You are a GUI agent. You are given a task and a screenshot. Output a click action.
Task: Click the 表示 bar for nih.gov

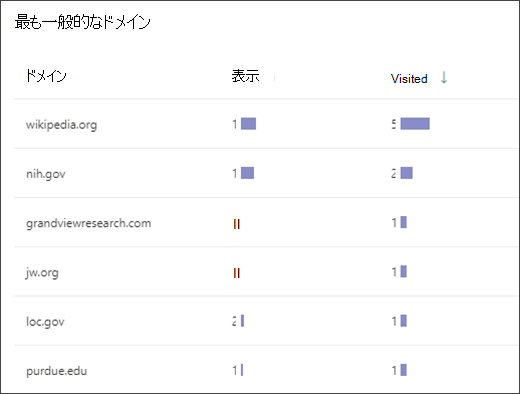point(247,173)
